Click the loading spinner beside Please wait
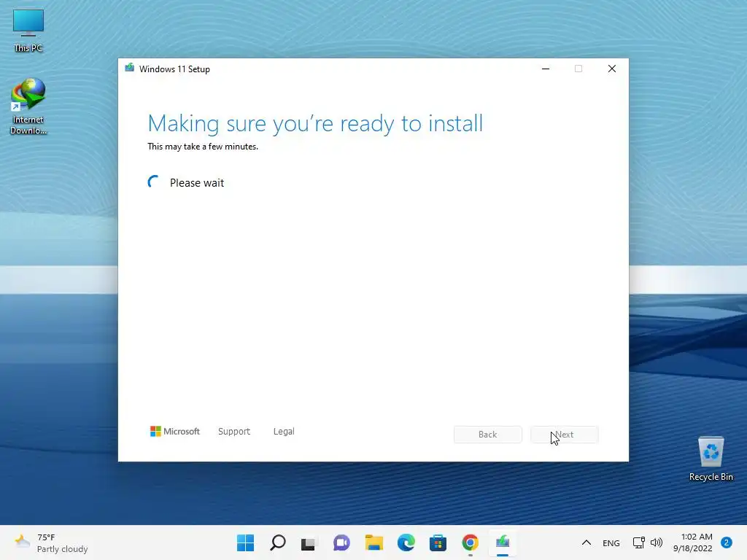 154,182
